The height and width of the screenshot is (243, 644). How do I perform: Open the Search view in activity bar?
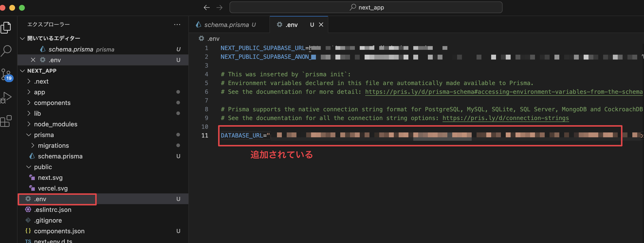6,51
